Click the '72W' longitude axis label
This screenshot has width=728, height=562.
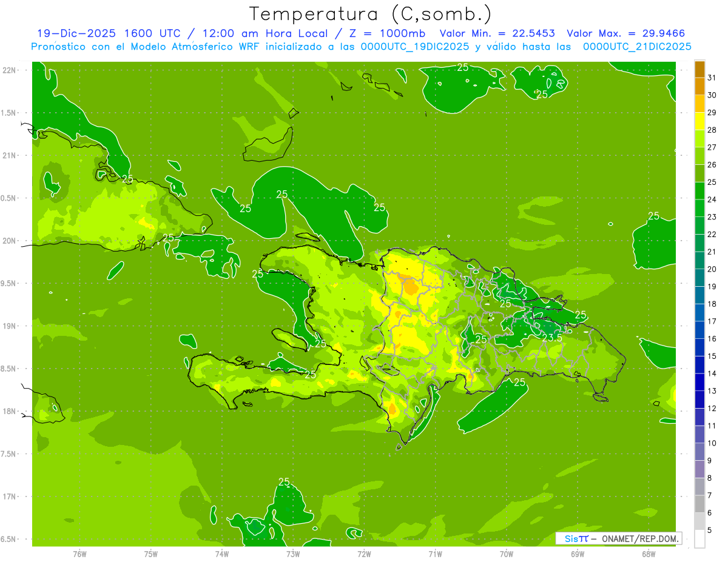(x=365, y=554)
